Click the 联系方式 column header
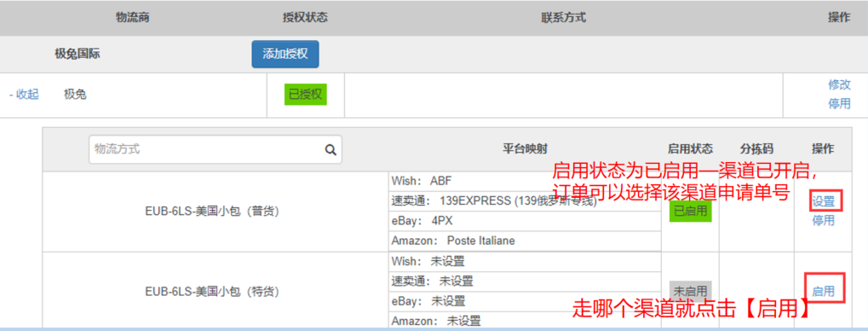Image resolution: width=868 pixels, height=331 pixels. 564,18
